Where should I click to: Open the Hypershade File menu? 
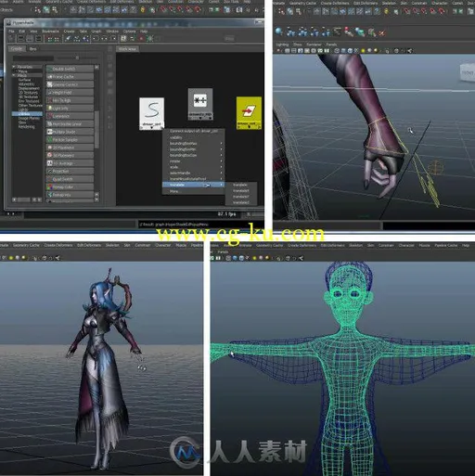(x=11, y=32)
